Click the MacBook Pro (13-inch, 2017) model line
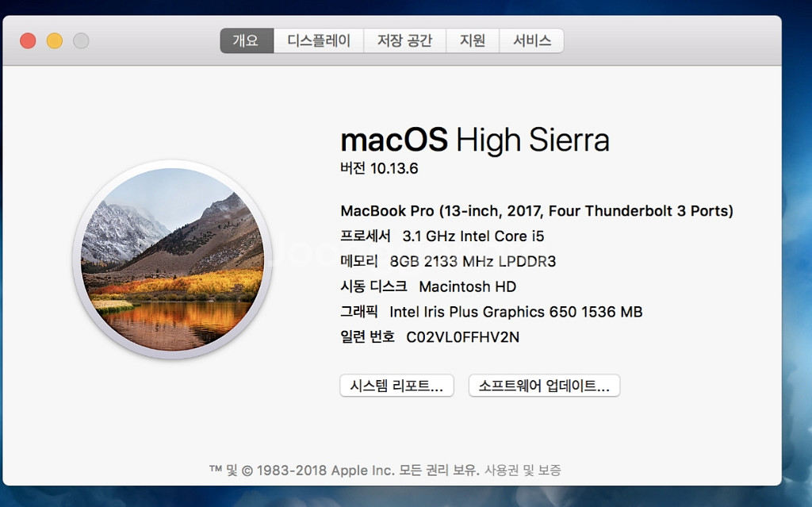Viewport: 812px width, 507px height. coord(537,211)
